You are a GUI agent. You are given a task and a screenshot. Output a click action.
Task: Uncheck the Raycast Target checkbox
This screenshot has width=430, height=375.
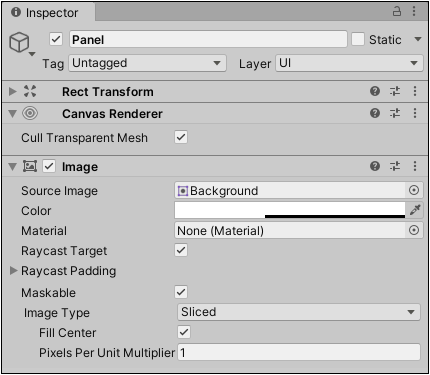pyautogui.click(x=181, y=250)
